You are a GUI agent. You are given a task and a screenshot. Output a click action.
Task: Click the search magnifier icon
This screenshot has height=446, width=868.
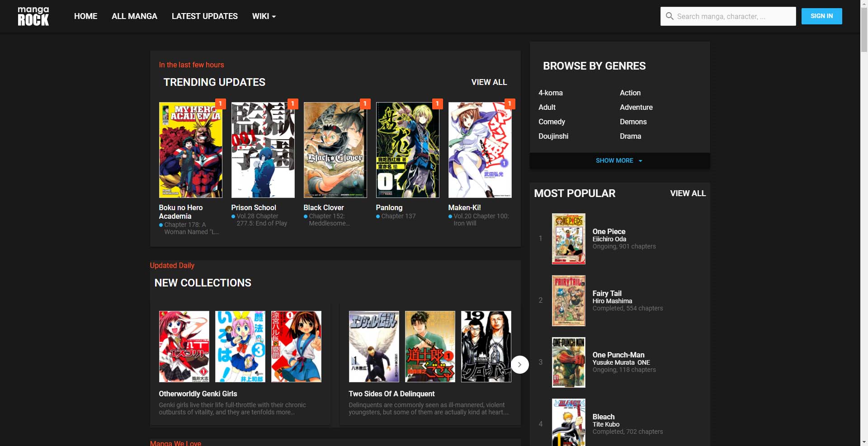click(670, 16)
